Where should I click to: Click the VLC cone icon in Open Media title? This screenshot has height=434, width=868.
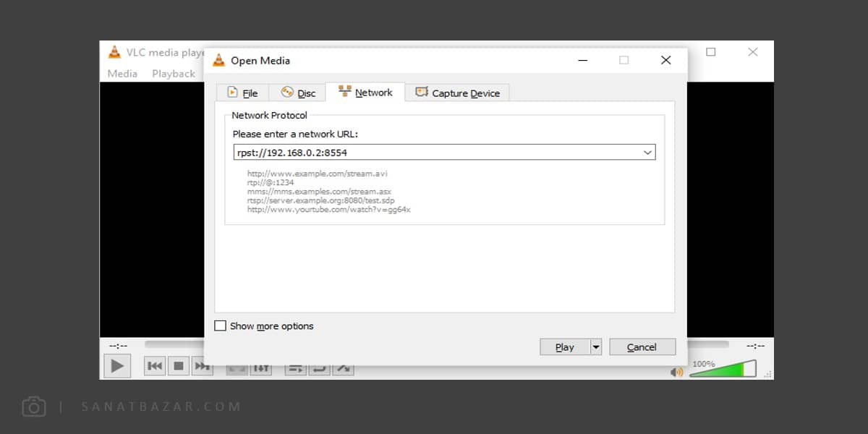point(218,60)
